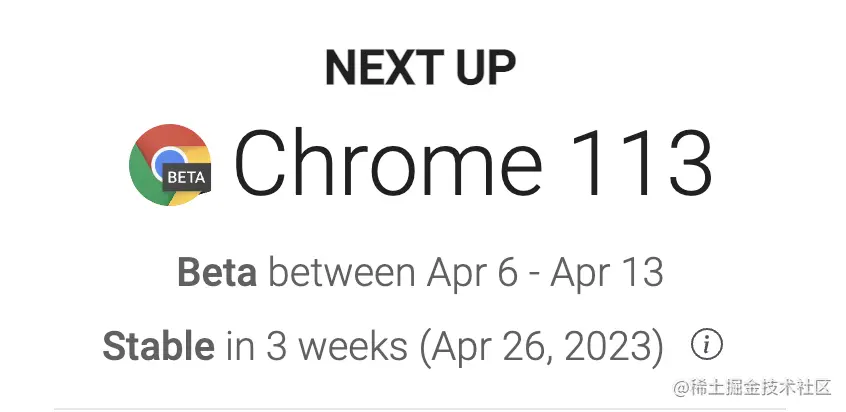Click the 'in 3 weeks' text

tap(317, 346)
